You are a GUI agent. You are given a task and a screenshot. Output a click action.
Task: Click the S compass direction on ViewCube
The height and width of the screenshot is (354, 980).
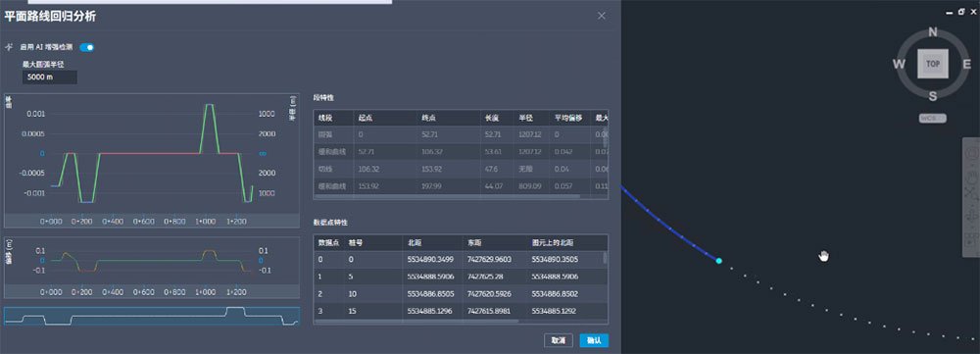coord(933,96)
